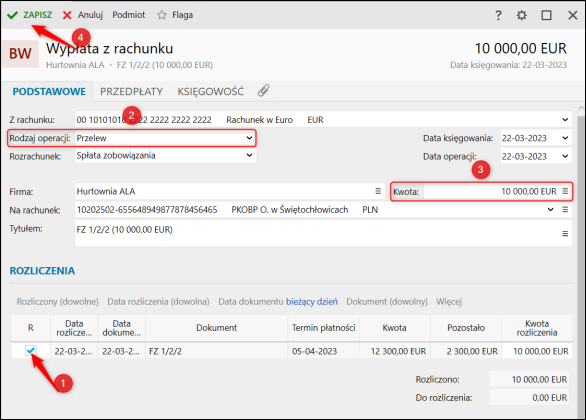Open help with the question mark icon
This screenshot has height=420, width=586.
(x=498, y=15)
